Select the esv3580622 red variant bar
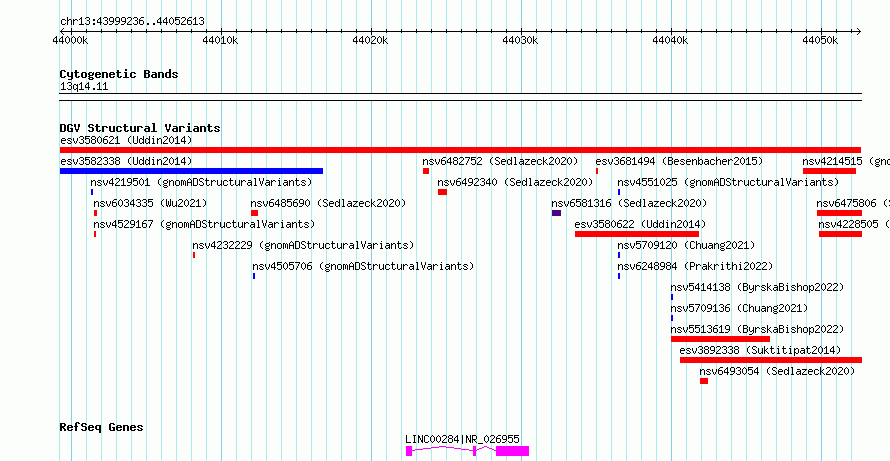 [637, 234]
